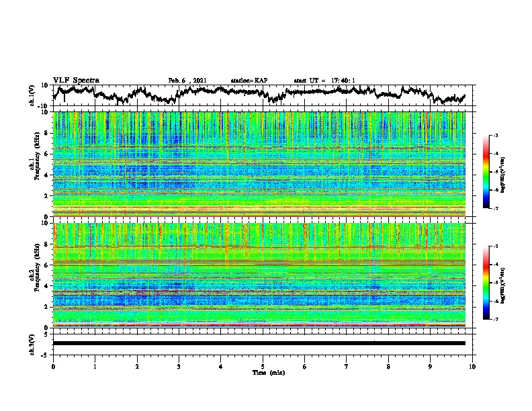This screenshot has width=532, height=411.
Task: Click the "Feb. 6 , 2021" date label
Action: [187, 81]
